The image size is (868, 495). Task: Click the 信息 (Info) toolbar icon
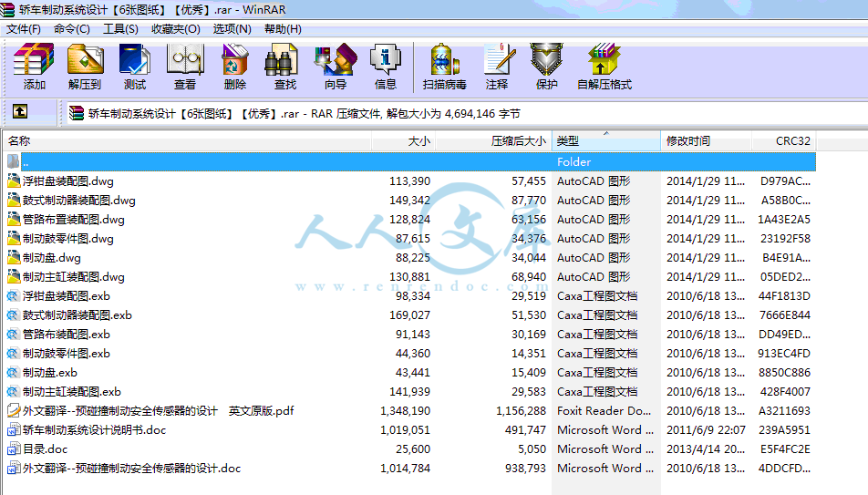coord(386,59)
